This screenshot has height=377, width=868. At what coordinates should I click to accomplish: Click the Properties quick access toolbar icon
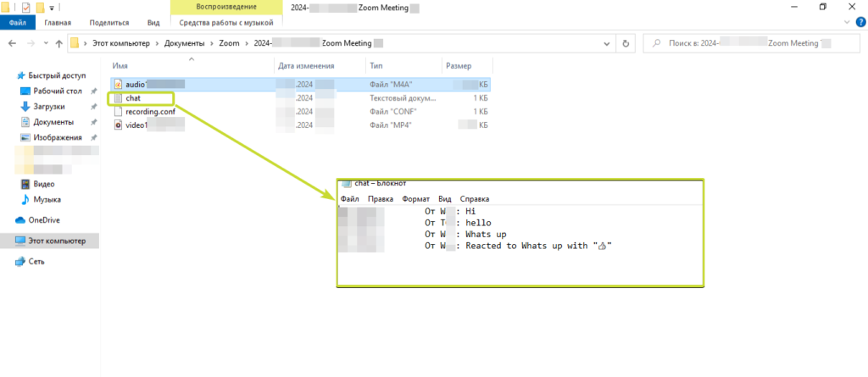[25, 7]
